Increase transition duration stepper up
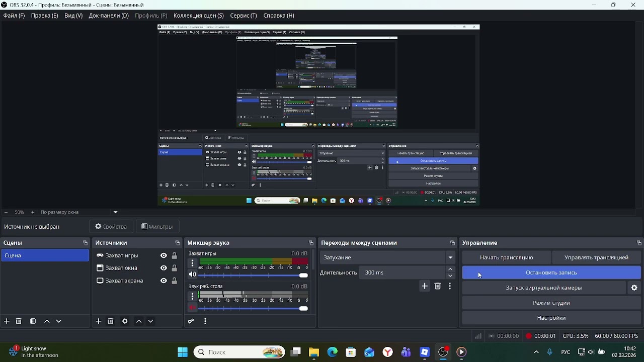 point(450,269)
